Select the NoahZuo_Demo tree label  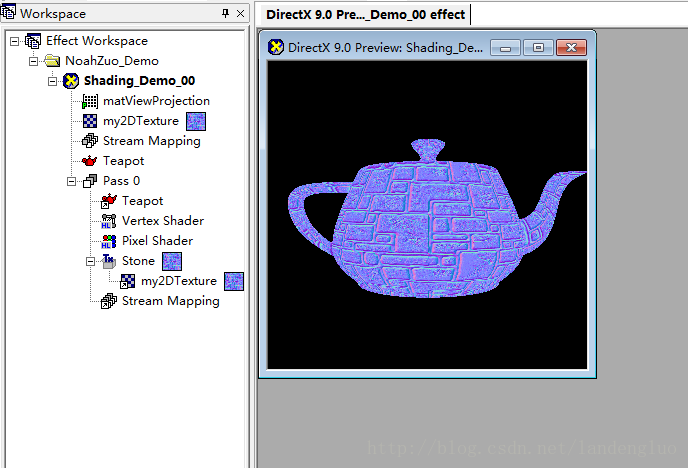(x=112, y=61)
